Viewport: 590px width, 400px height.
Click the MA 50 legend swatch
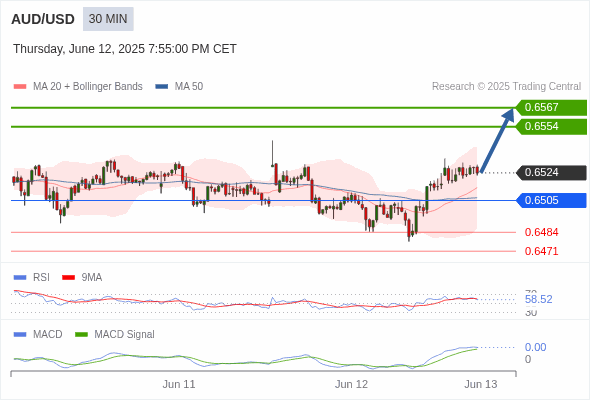point(162,87)
